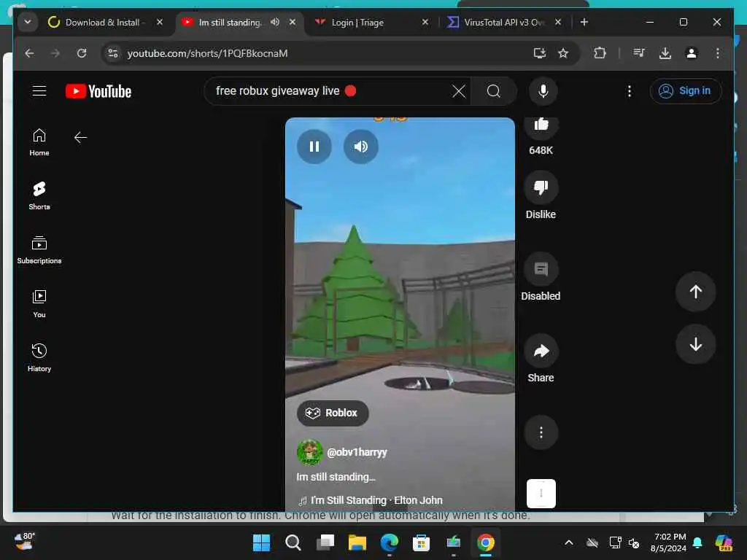
Task: Show hidden system tray icons
Action: coord(569,542)
